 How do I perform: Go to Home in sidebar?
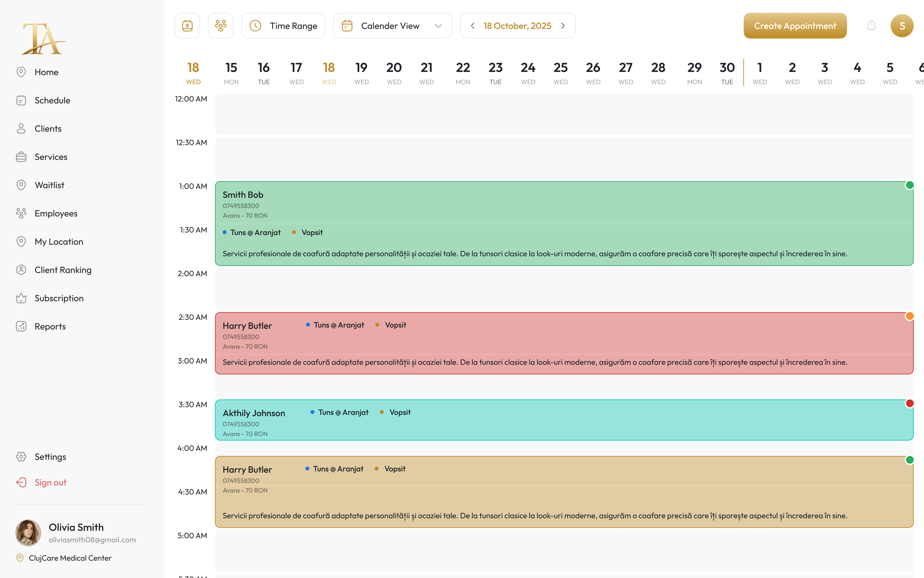pos(37,72)
